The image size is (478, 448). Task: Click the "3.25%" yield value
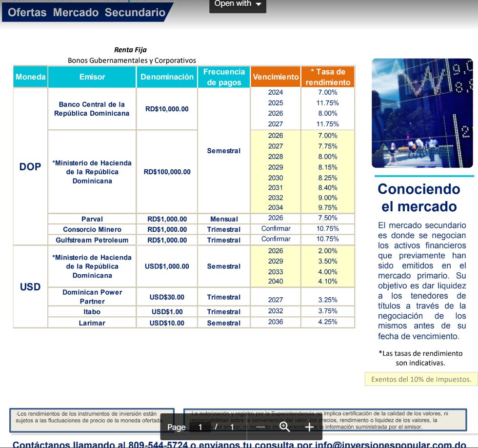point(328,300)
